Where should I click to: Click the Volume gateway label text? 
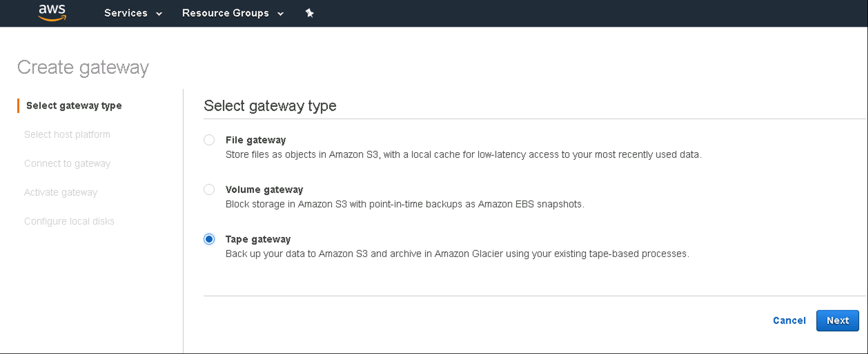pos(264,190)
